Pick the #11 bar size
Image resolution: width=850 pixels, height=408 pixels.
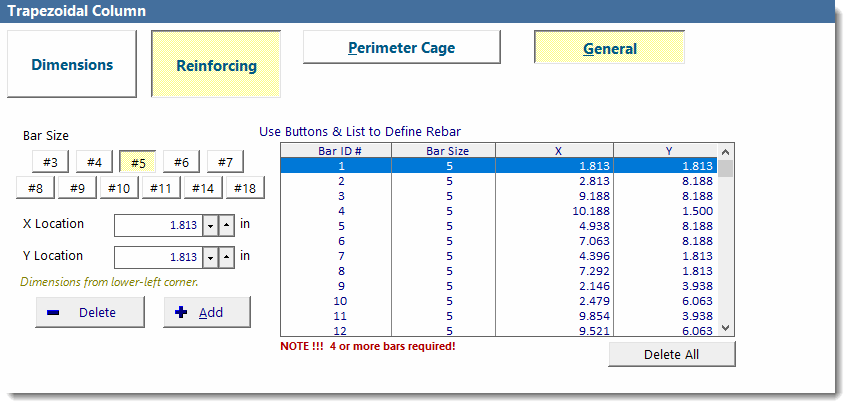(160, 188)
